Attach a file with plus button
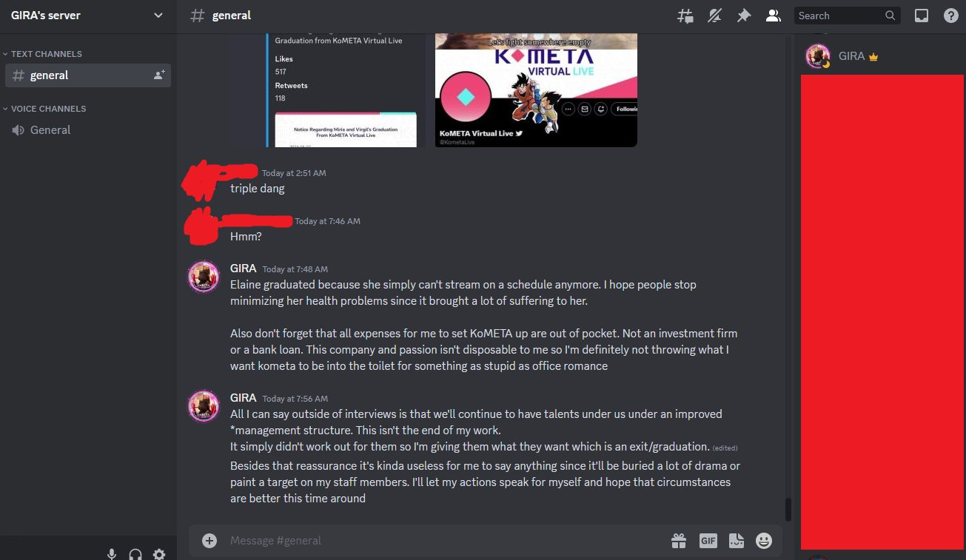This screenshot has height=560, width=966. point(209,541)
